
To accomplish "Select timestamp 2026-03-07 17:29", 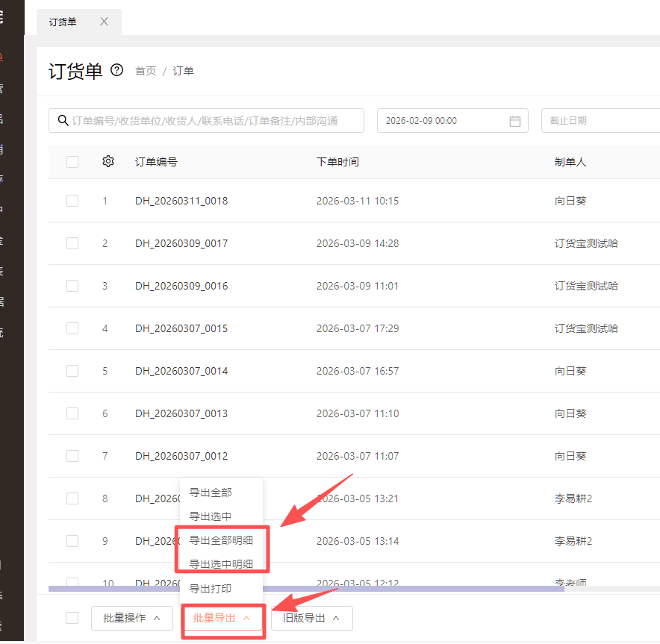I will 358,328.
